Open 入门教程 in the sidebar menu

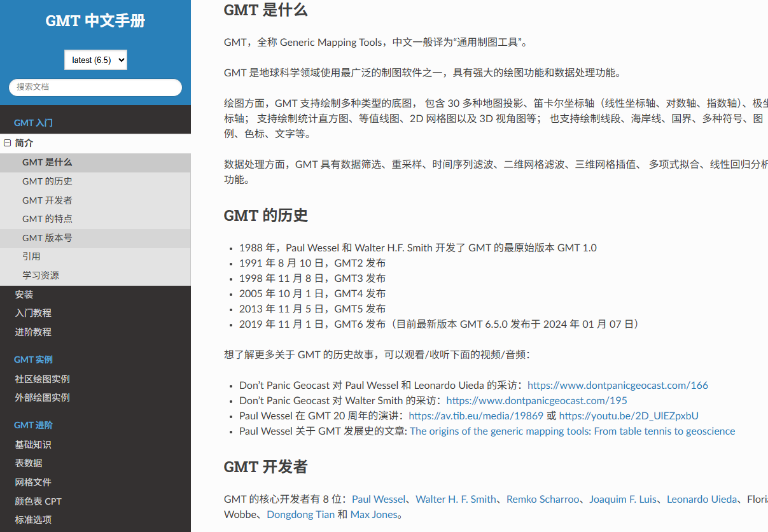(95, 313)
